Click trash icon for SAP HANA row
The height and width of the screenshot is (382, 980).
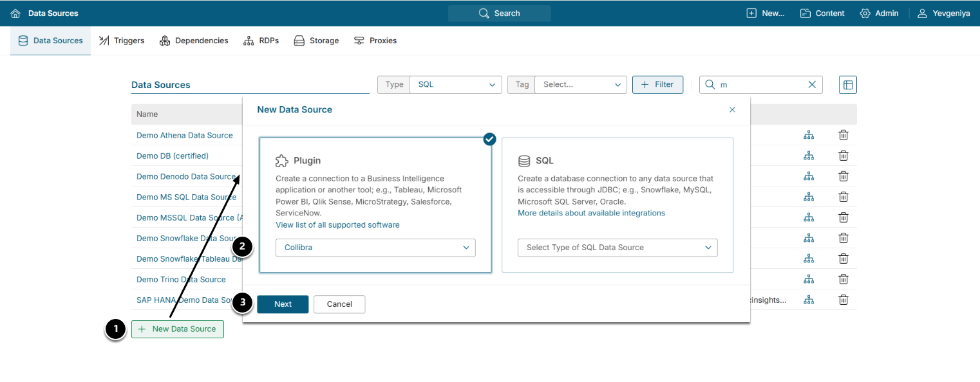[x=843, y=300]
